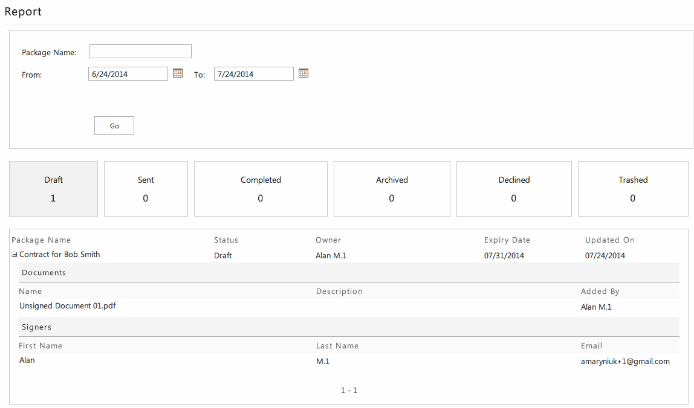Click the signer email amaryniuk+1@gmail.com
The width and height of the screenshot is (694, 408).
[x=625, y=361]
